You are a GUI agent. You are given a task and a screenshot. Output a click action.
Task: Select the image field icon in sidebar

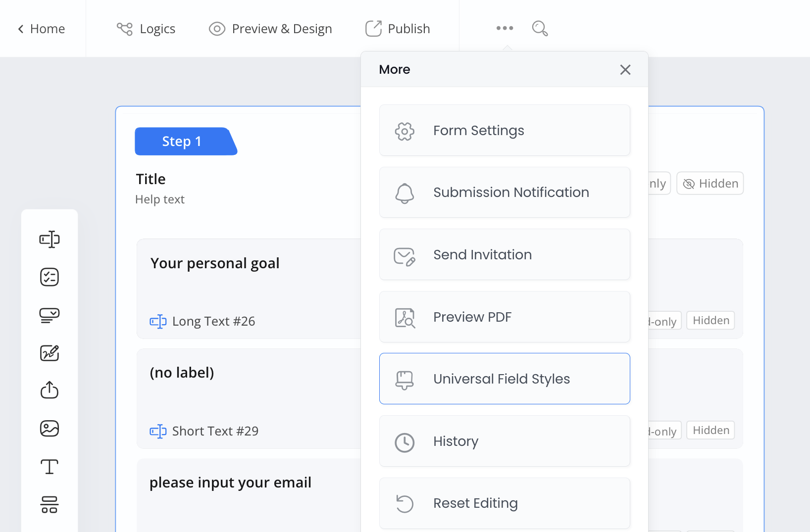[50, 429]
